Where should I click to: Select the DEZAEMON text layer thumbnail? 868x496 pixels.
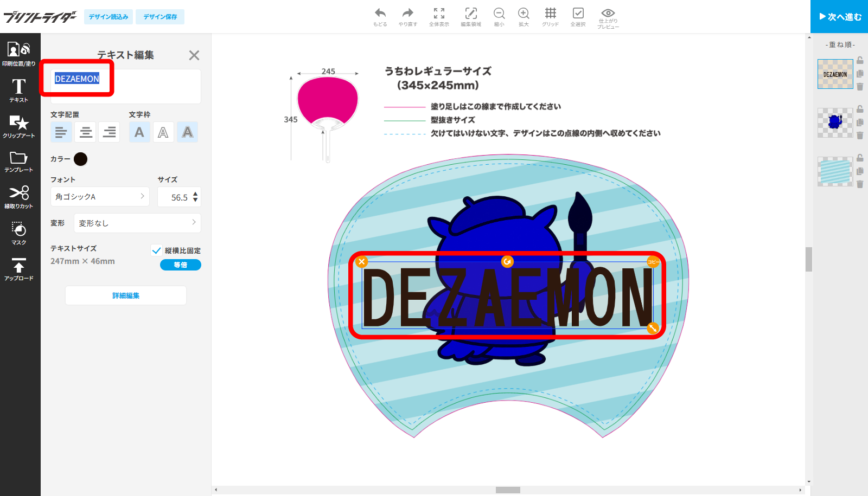pyautogui.click(x=835, y=74)
